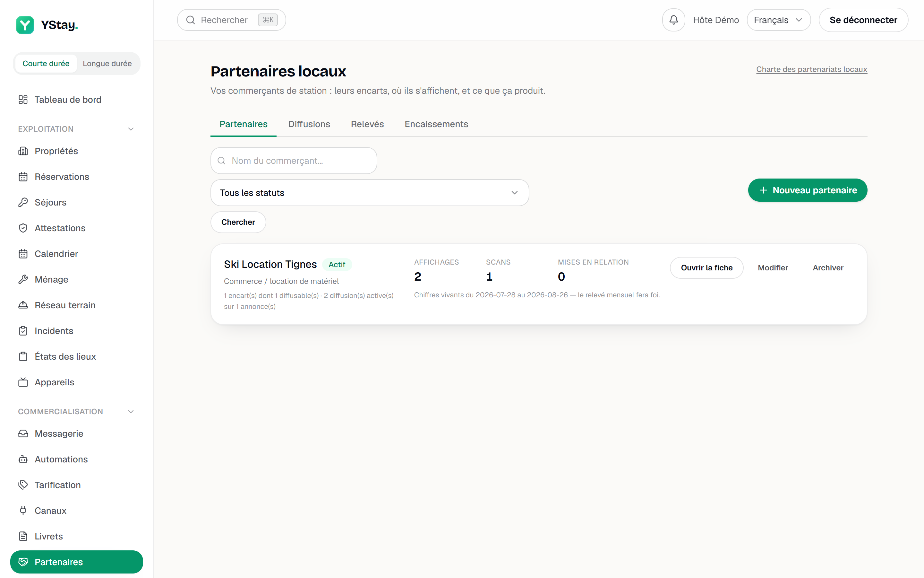Click the États des lieux clipboard icon

point(23,357)
